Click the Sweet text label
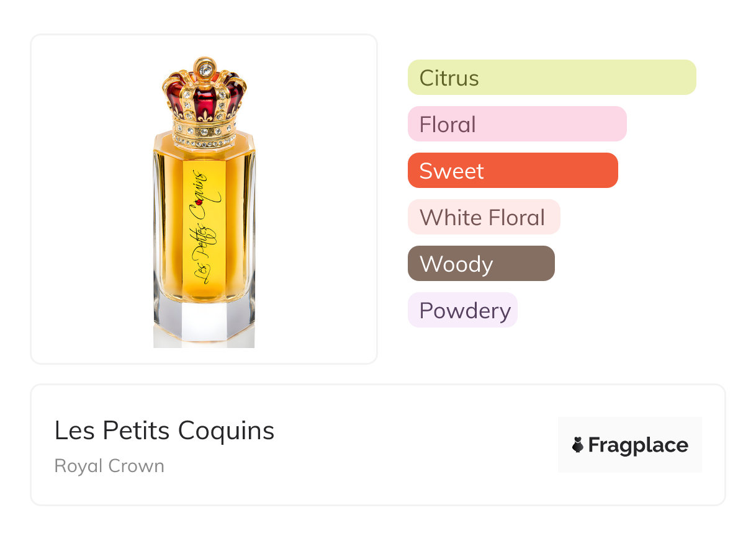The height and width of the screenshot is (536, 756). [451, 171]
